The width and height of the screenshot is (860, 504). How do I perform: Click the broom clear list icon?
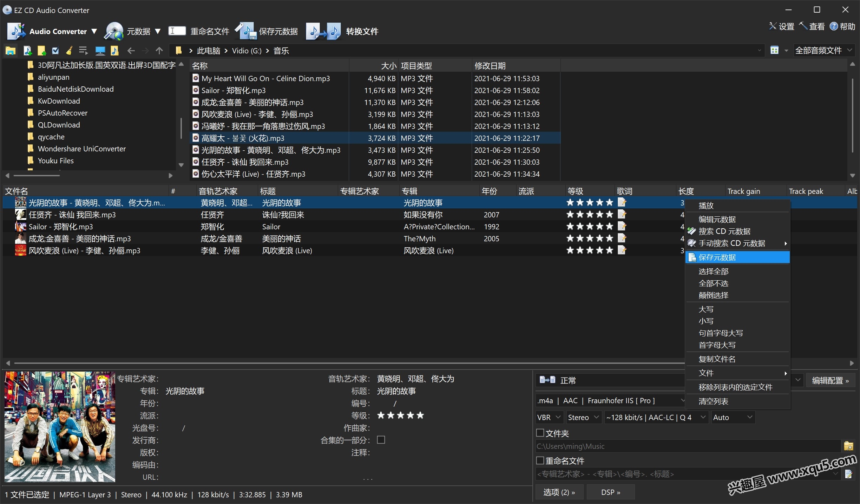[69, 51]
